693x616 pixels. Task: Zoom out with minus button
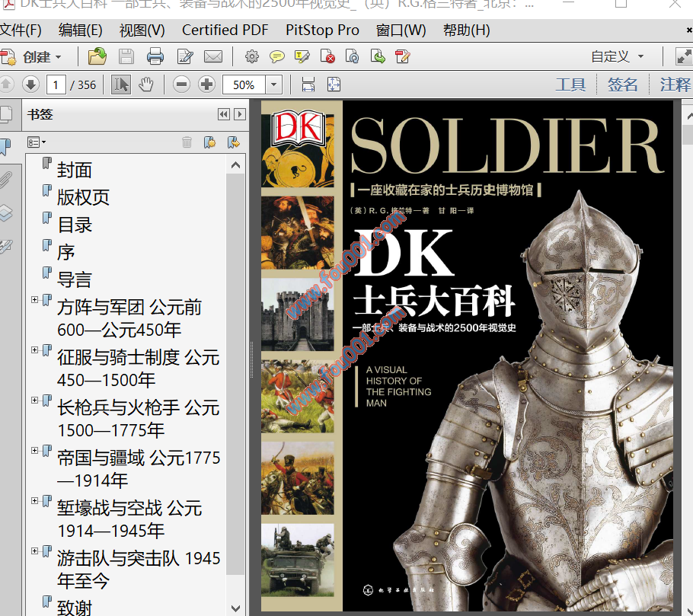pos(182,85)
